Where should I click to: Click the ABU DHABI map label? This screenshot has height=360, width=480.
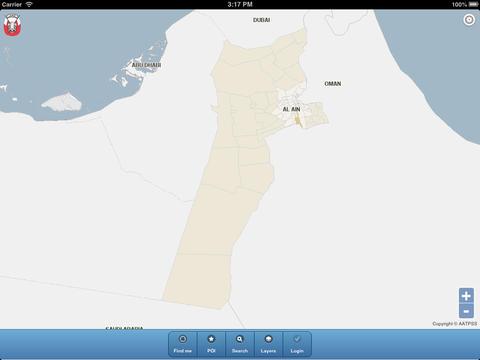tap(146, 65)
